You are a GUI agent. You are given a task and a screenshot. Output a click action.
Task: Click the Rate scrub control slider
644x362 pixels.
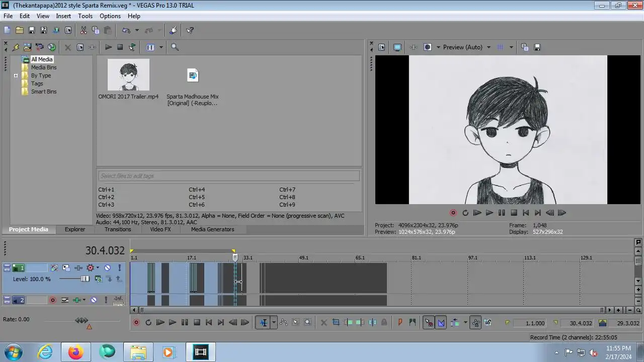[x=82, y=320]
